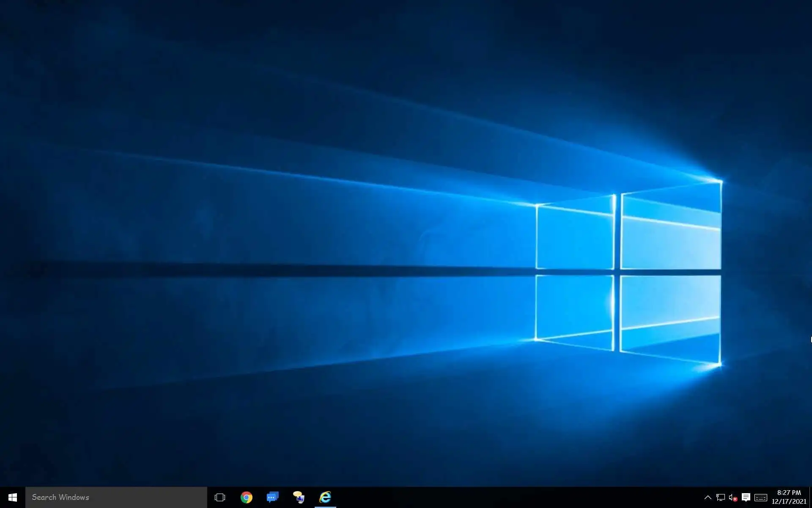Open the blue chat bubbles app
This screenshot has width=812, height=508.
[272, 497]
